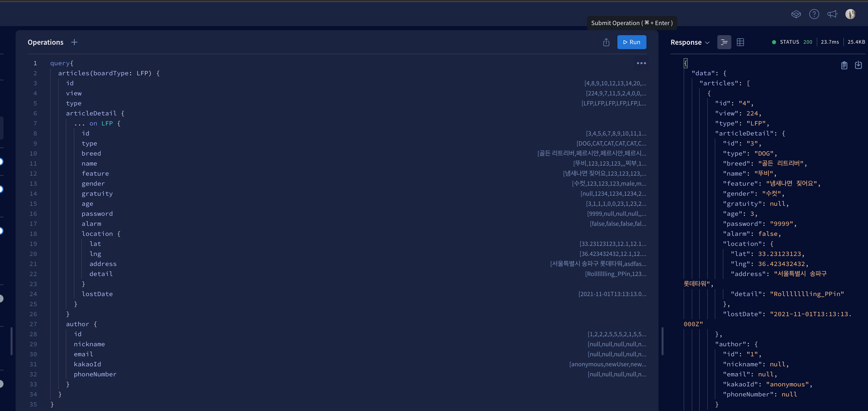Click the lostDate result preview value
This screenshot has width=868, height=411.
pos(612,294)
